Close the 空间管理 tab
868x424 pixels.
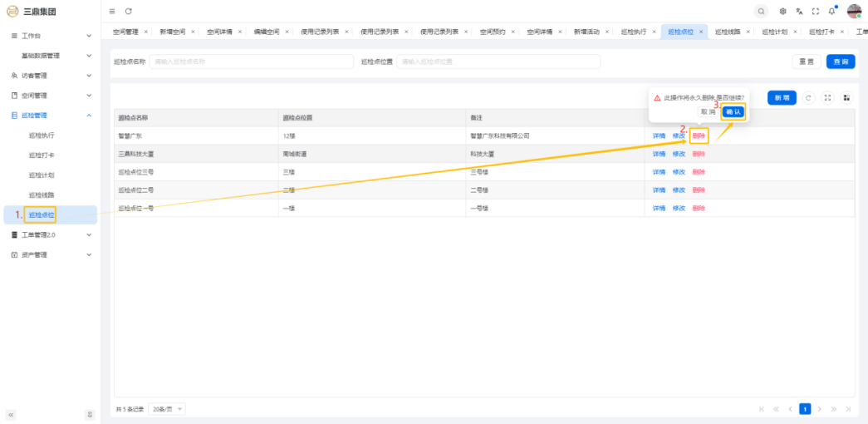click(x=146, y=32)
